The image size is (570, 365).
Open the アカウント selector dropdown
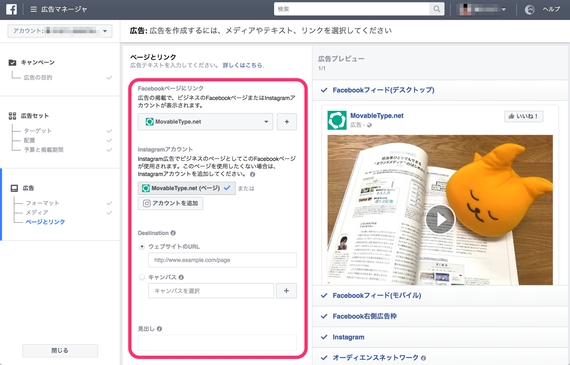coord(60,31)
